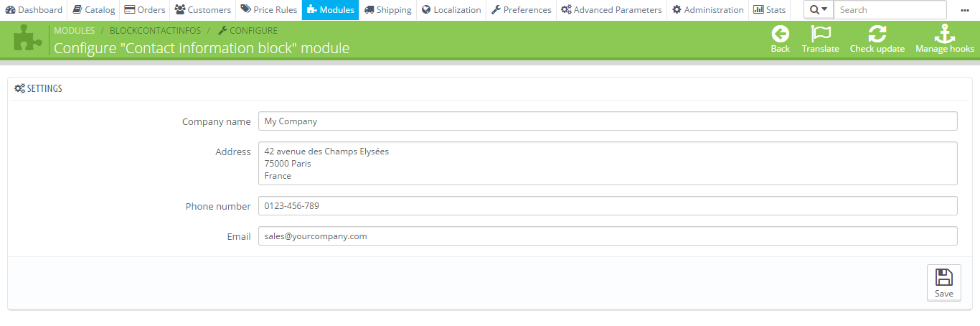
Task: Open the Customers menu
Action: (203, 10)
